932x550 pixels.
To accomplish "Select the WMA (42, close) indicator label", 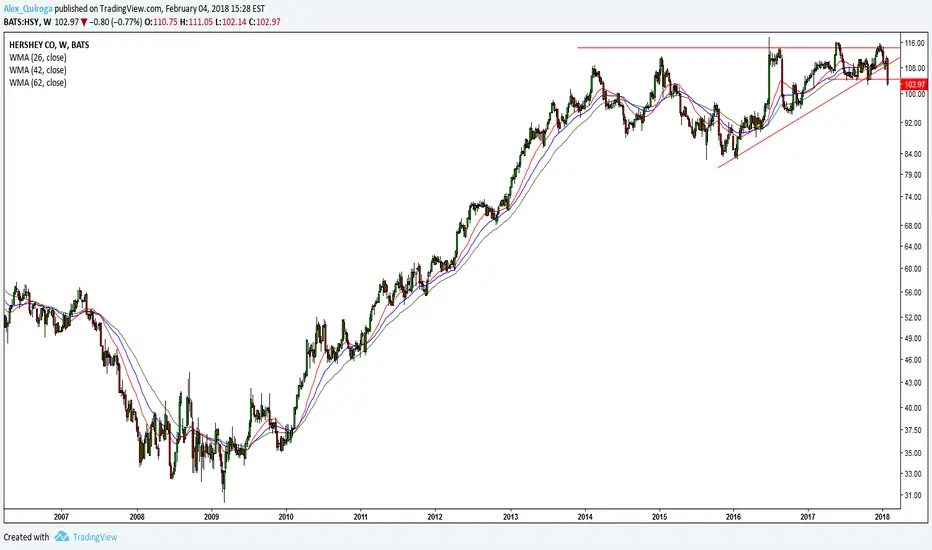I will click(37, 70).
